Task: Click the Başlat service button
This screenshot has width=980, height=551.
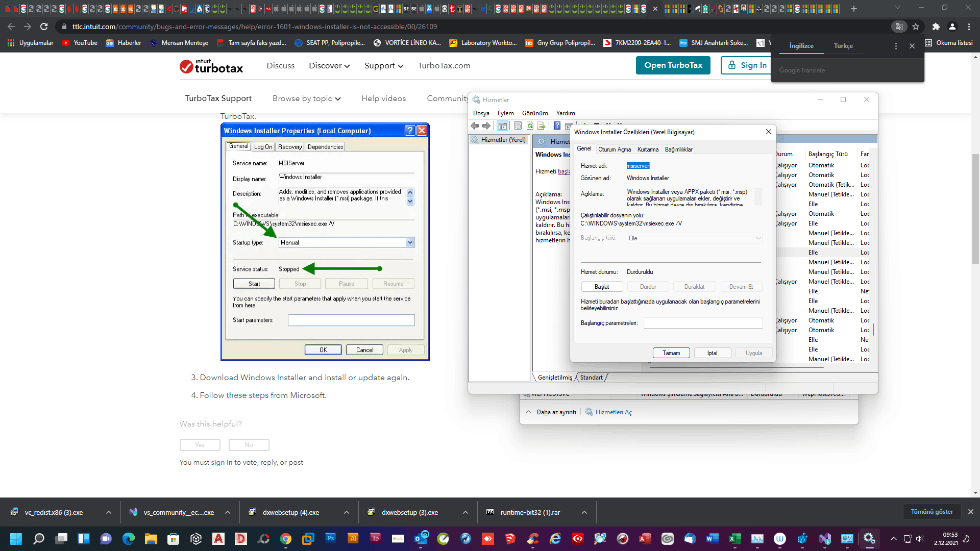Action: pyautogui.click(x=602, y=287)
